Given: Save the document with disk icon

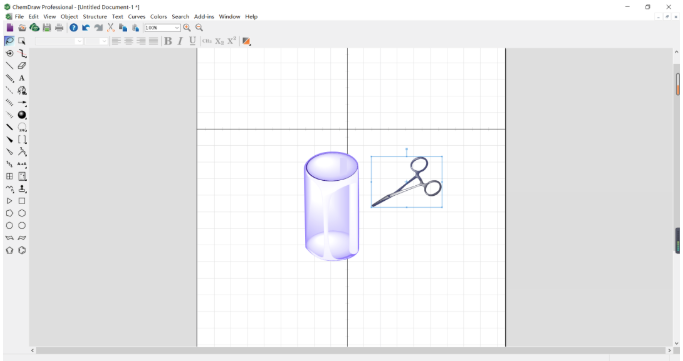Looking at the screenshot, I should click(47, 27).
